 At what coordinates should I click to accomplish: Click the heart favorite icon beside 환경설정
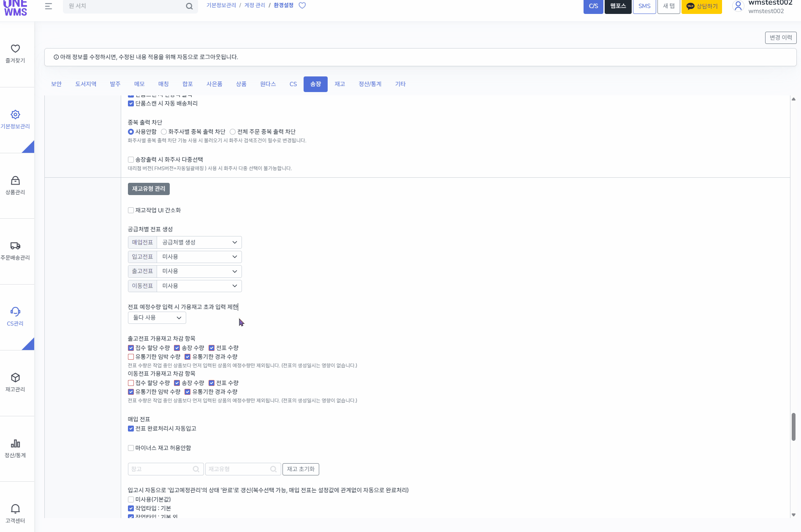point(302,5)
